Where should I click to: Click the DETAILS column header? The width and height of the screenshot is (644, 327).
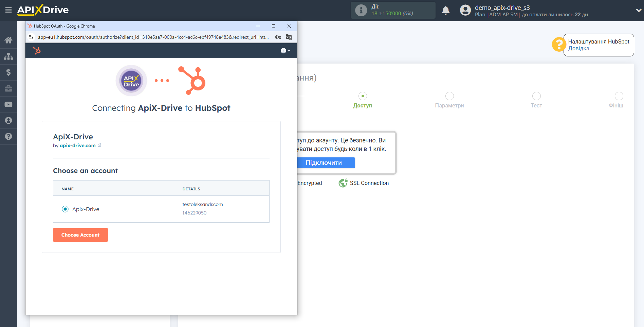[x=191, y=189]
